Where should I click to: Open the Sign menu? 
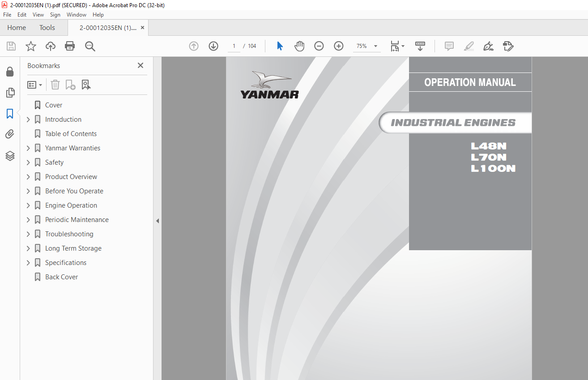tap(55, 15)
